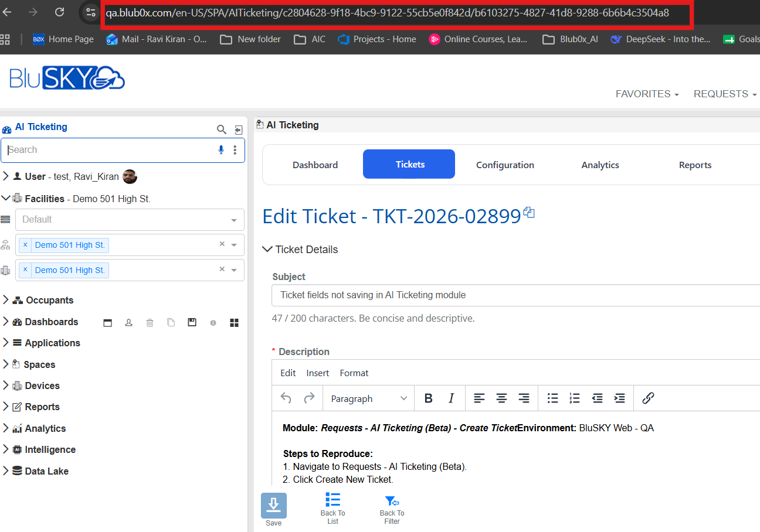Open the REQUESTS menu
Image resolution: width=760 pixels, height=532 pixels.
725,94
